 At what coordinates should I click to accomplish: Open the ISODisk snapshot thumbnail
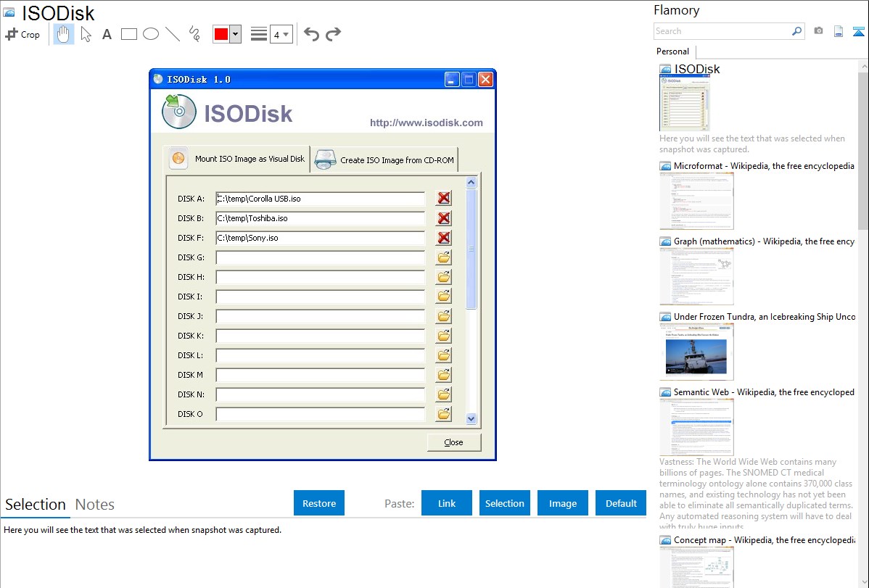coord(684,104)
